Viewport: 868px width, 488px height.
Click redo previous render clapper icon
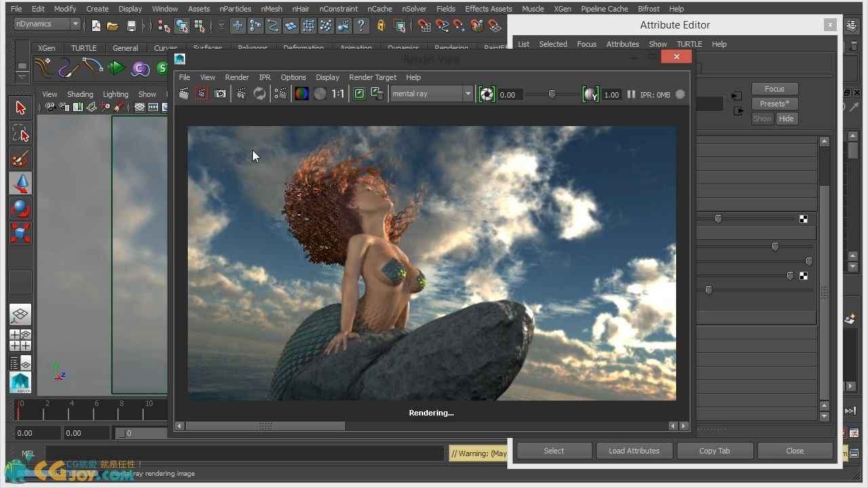[x=184, y=94]
